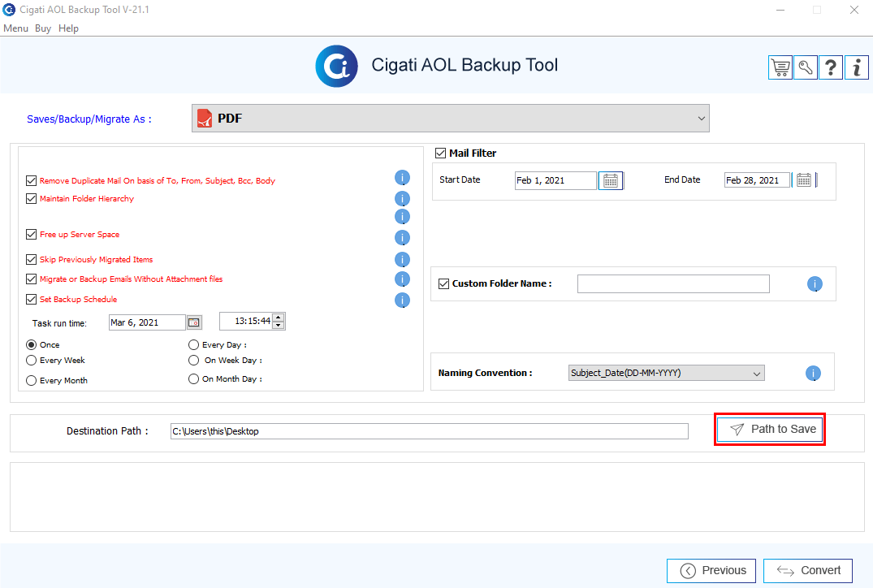Click the End Date label

[x=682, y=179]
